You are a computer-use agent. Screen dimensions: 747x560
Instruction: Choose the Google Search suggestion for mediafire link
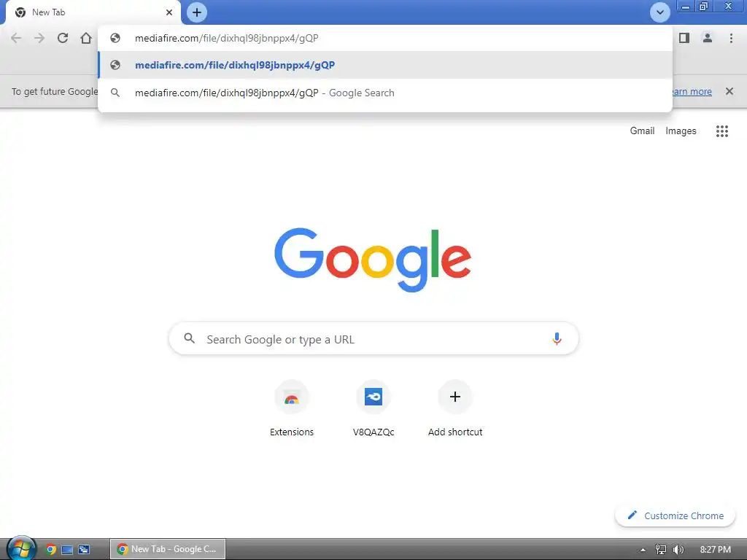coord(385,93)
